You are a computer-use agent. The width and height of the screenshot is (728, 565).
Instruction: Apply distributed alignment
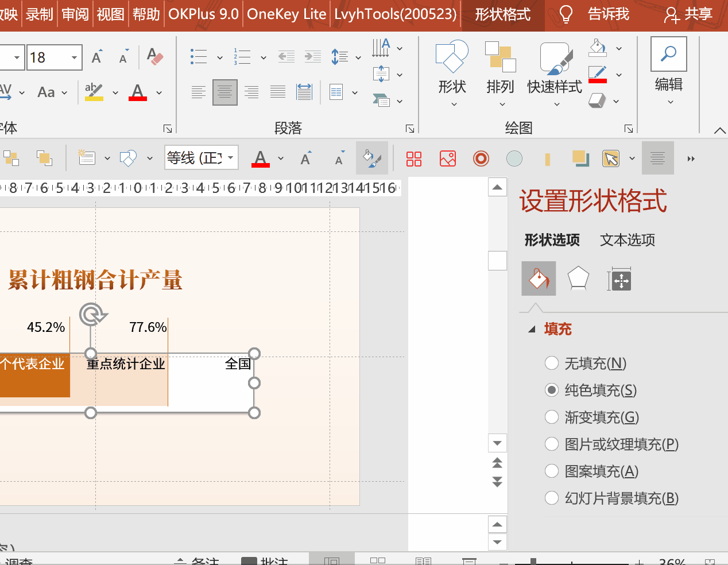pyautogui.click(x=304, y=92)
